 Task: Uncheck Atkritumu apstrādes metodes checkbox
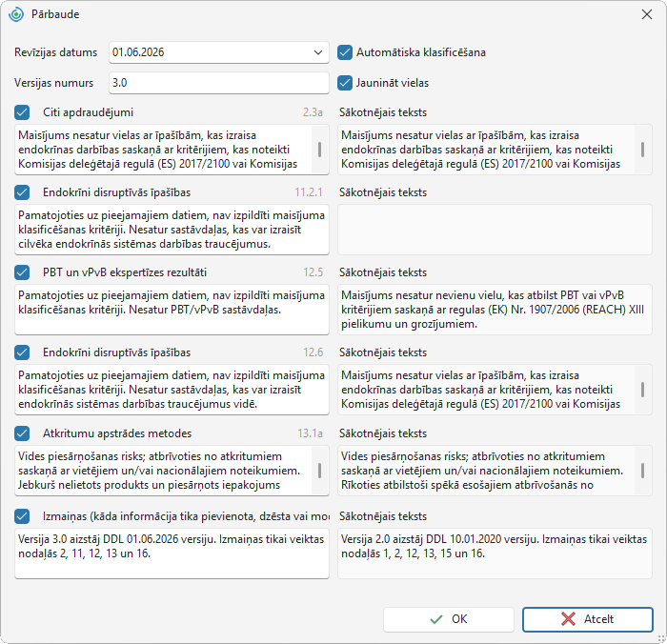pyautogui.click(x=22, y=433)
